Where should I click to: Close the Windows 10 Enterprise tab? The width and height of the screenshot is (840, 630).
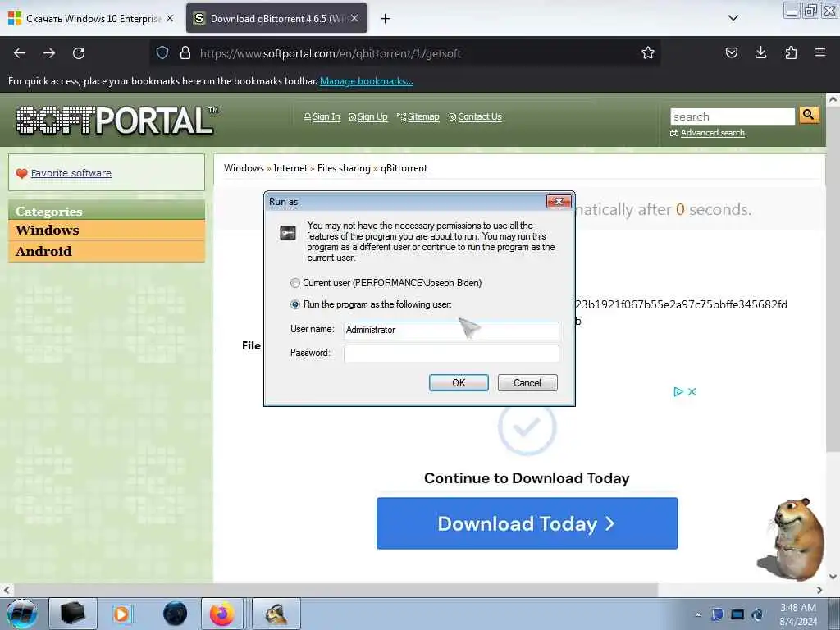click(x=169, y=18)
